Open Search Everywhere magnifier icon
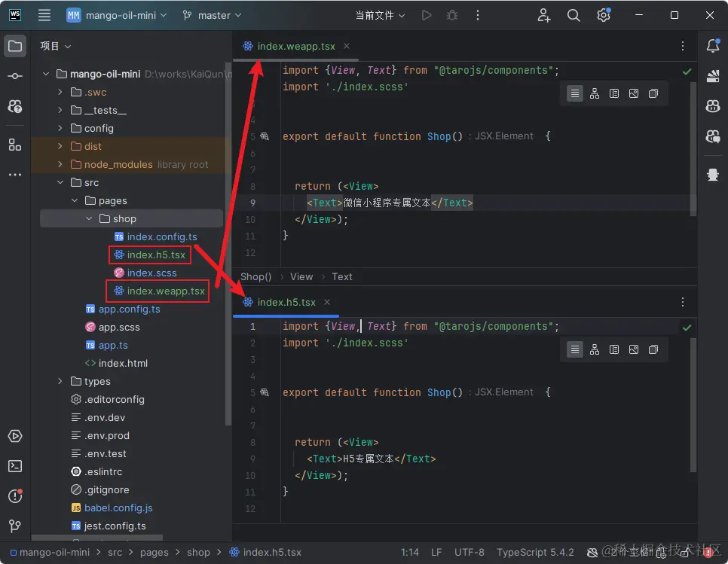Image resolution: width=728 pixels, height=564 pixels. click(x=574, y=15)
